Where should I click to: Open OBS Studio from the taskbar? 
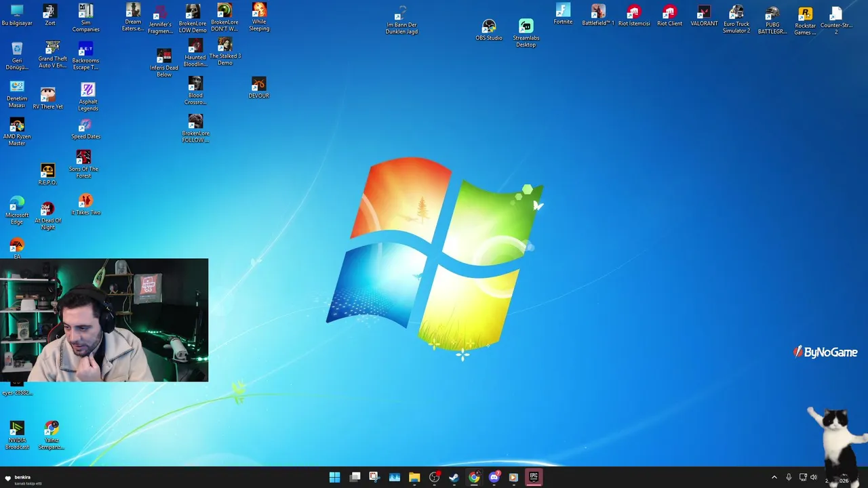(434, 477)
